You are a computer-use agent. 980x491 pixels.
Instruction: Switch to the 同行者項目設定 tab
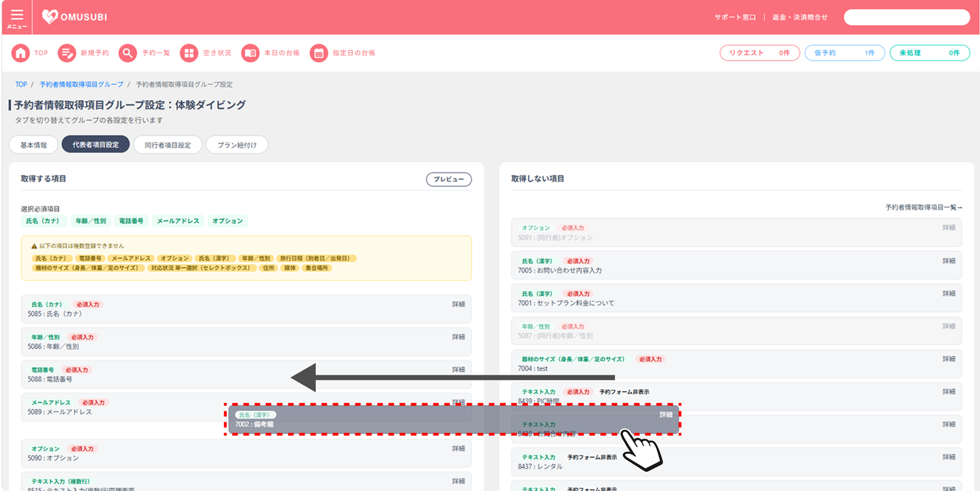[168, 145]
